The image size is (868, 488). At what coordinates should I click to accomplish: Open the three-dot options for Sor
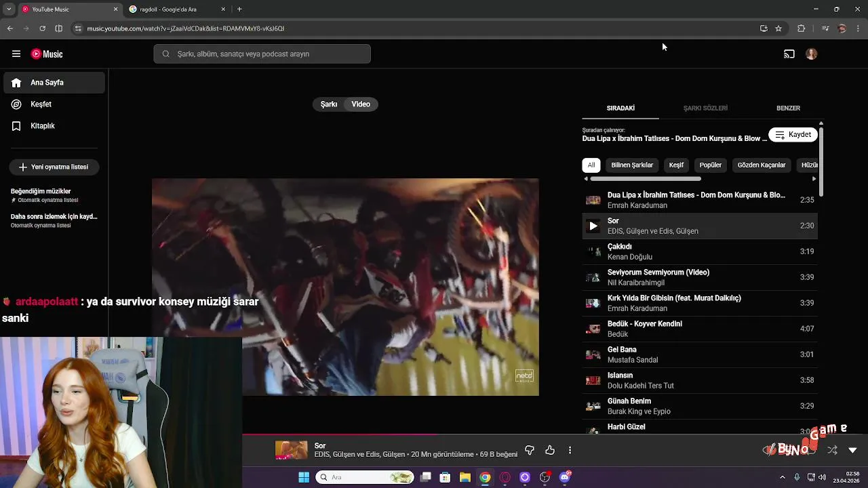pyautogui.click(x=570, y=450)
